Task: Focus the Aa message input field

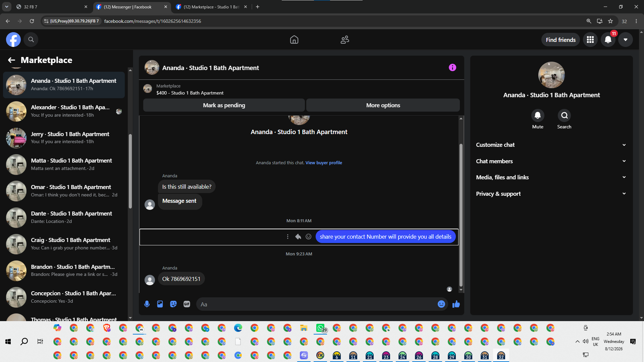Action: tap(317, 304)
